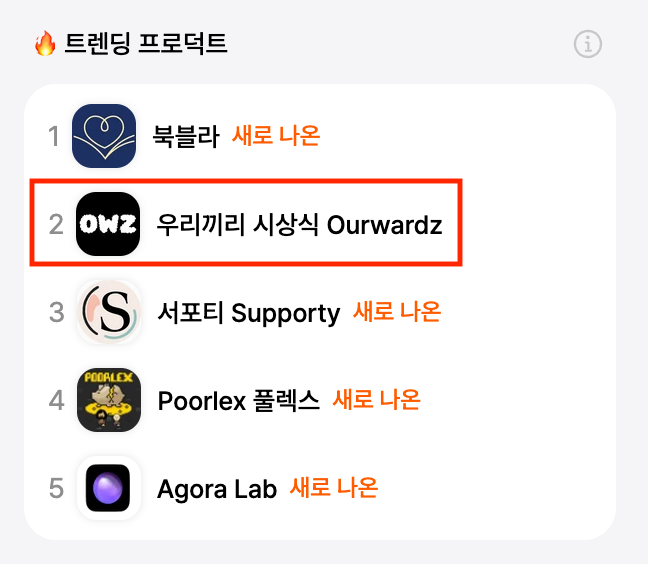Open 우리끼리 시상식 Ourwardz product link

point(300,224)
